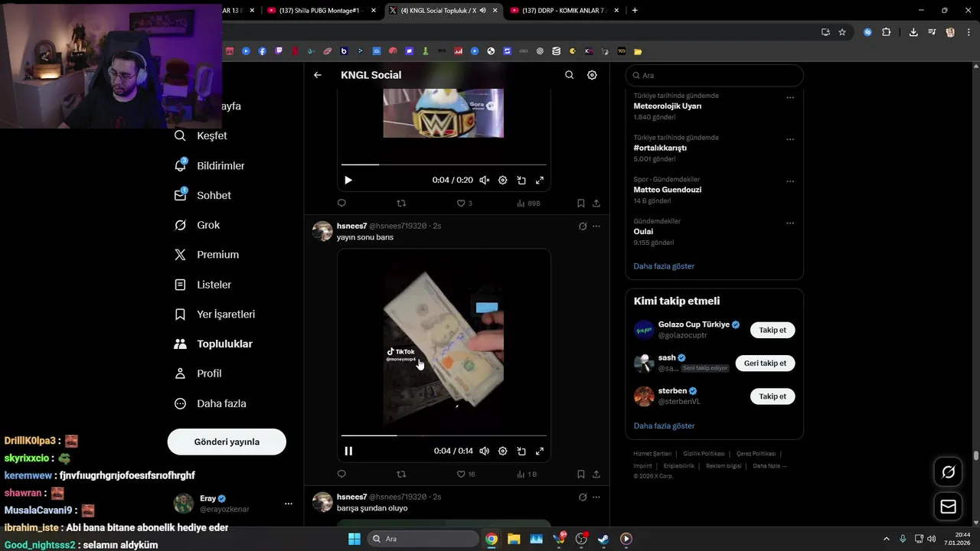Image resolution: width=980 pixels, height=551 pixels.
Task: Open Topluluklar communities
Action: coord(214,344)
